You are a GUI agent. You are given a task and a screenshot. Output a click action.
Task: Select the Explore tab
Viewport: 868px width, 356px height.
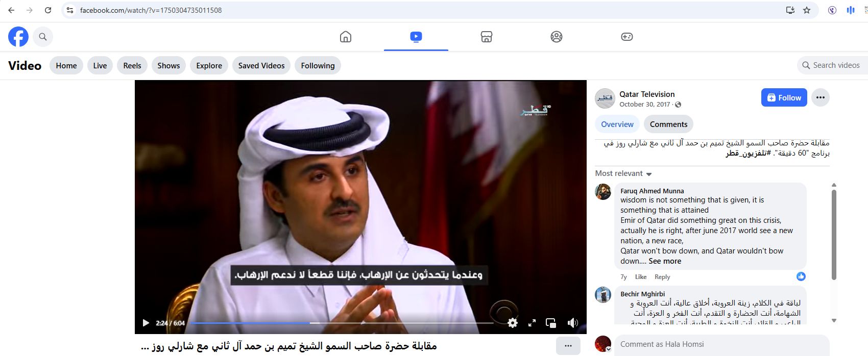click(209, 65)
